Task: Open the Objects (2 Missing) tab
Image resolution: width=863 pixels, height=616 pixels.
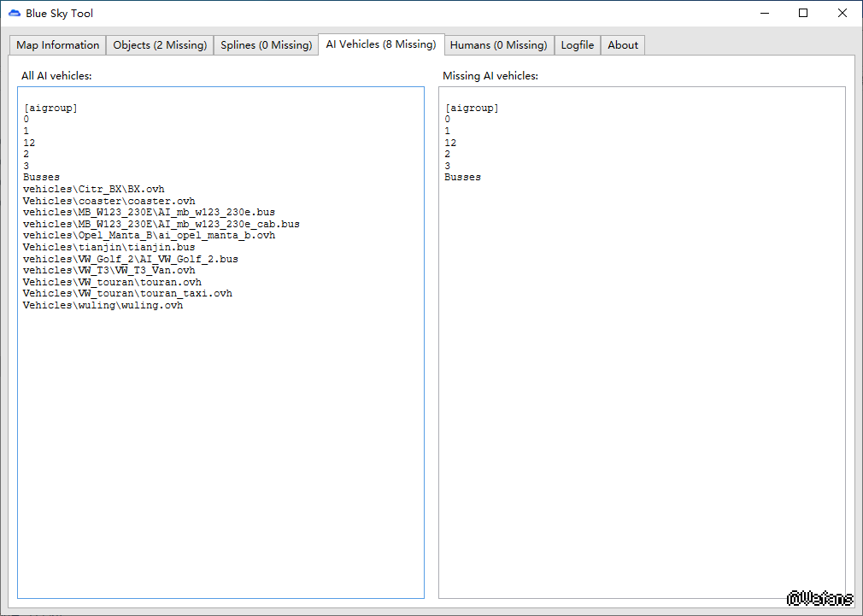Action: [160, 45]
